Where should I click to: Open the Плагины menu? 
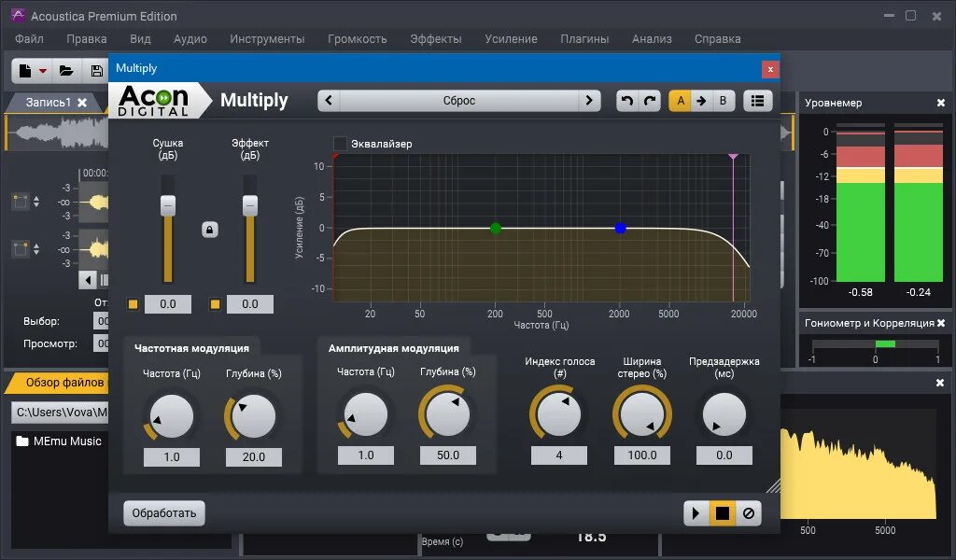point(584,39)
